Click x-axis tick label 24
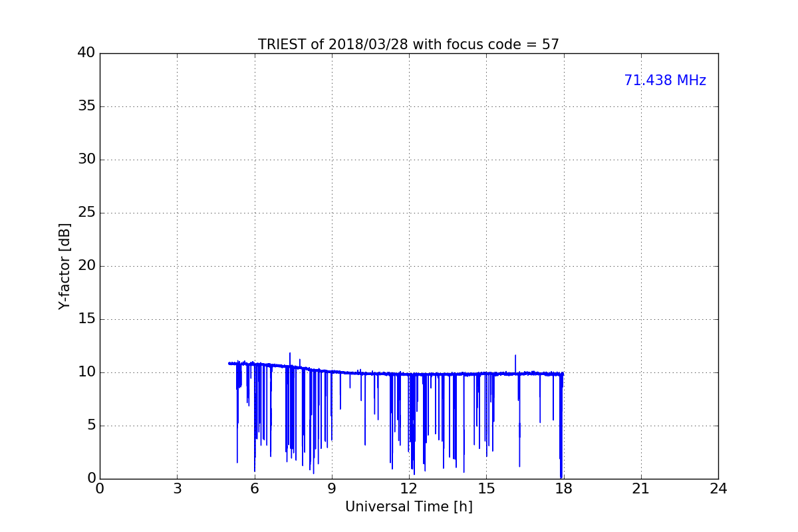The height and width of the screenshot is (532, 798). click(x=718, y=489)
